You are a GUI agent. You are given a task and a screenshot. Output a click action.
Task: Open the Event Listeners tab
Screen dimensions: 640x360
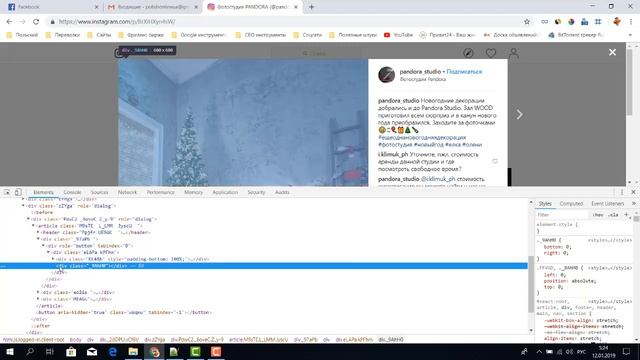[x=607, y=203]
